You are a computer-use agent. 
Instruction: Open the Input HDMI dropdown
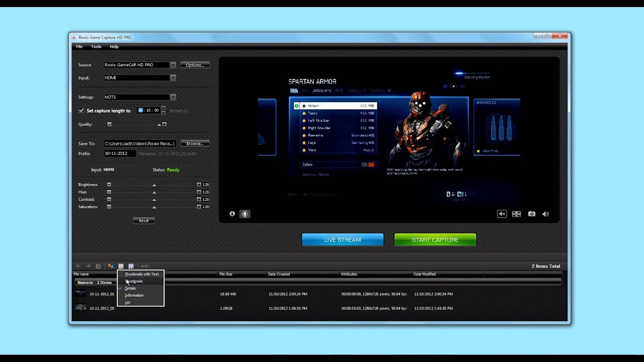pos(173,78)
